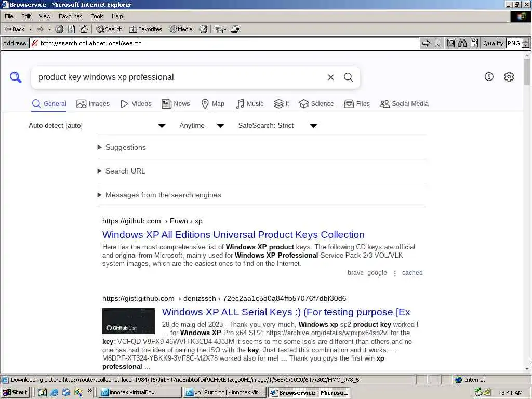Screen dimensions: 532x399
Task: Expand the Suggestions section
Action: tap(122, 147)
